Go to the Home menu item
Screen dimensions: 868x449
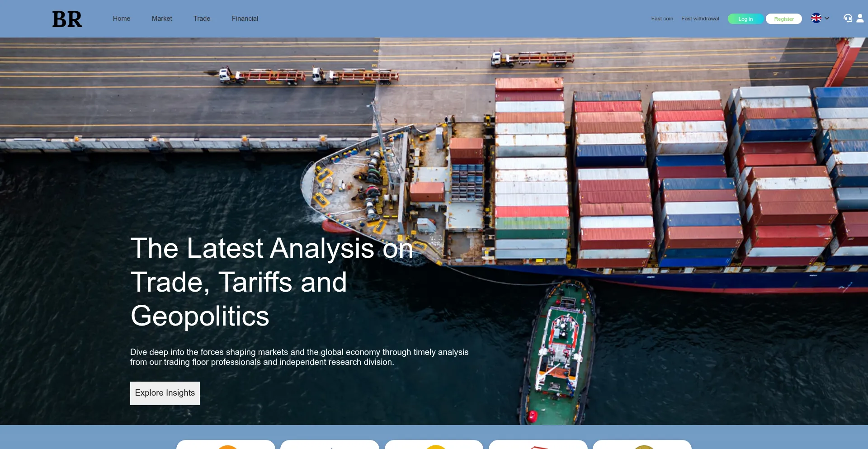(122, 19)
